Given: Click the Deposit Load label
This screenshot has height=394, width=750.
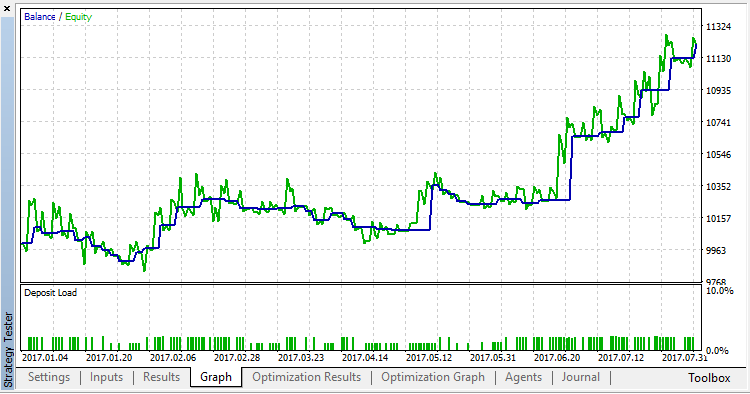Looking at the screenshot, I should (50, 293).
